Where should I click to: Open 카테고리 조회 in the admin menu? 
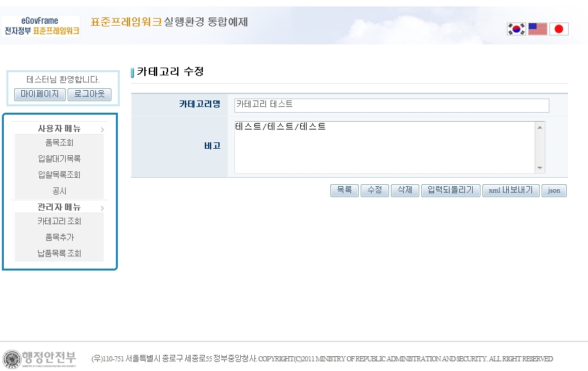click(x=59, y=221)
